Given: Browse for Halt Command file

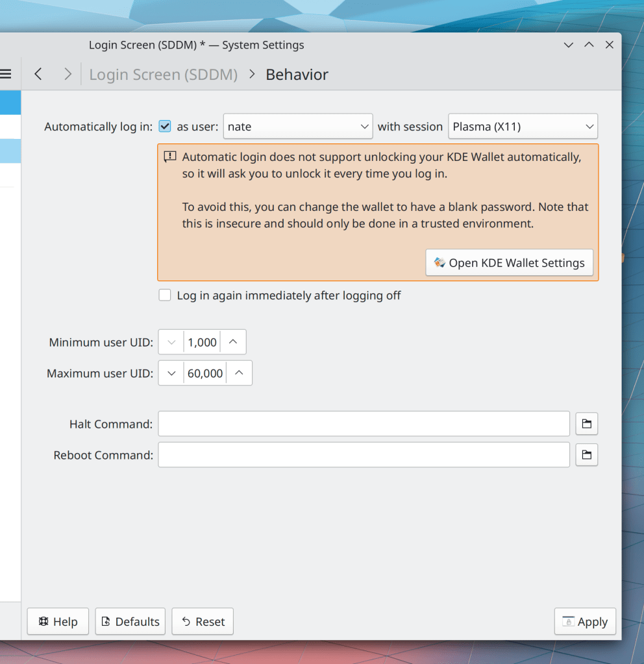Looking at the screenshot, I should tap(586, 424).
